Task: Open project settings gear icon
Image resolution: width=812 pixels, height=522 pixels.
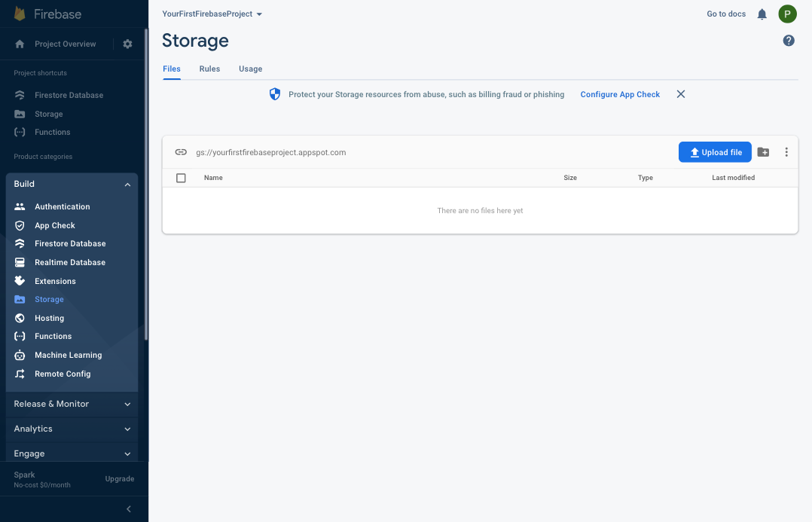Action: point(127,44)
